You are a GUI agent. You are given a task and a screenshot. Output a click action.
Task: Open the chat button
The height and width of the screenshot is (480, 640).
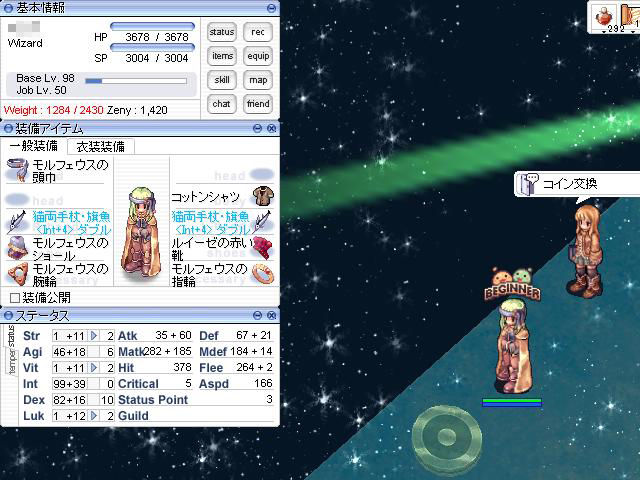point(222,104)
